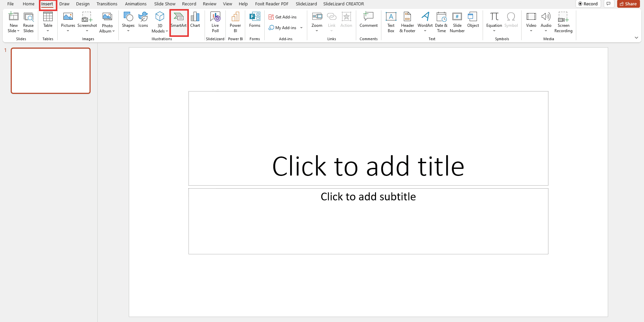Insert Header & Footer
The width and height of the screenshot is (644, 322).
(407, 22)
